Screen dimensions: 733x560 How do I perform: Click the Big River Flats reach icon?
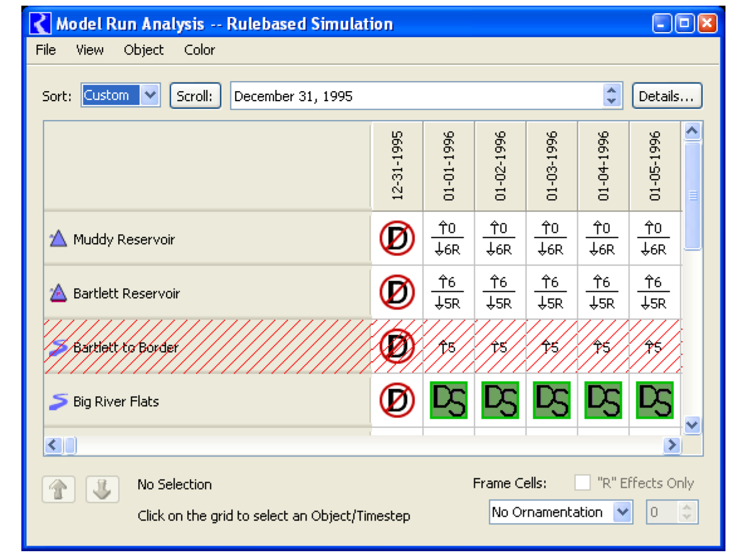coord(58,401)
